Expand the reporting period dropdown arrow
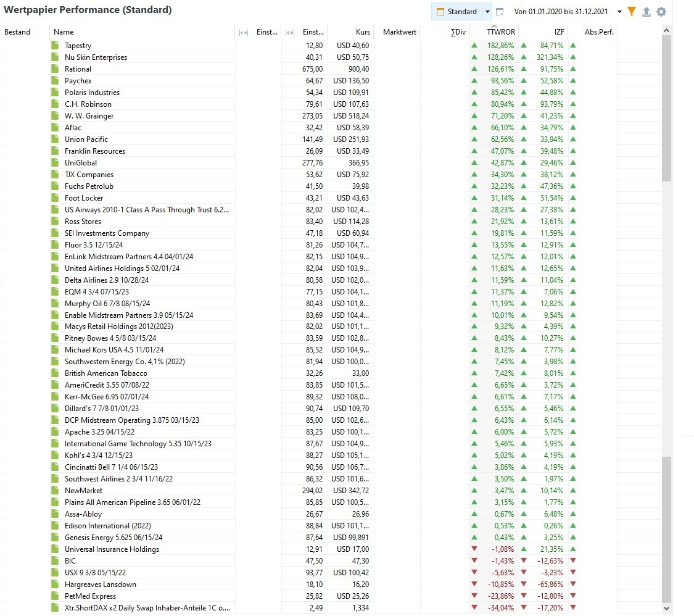This screenshot has height=616, width=694. coord(619,12)
